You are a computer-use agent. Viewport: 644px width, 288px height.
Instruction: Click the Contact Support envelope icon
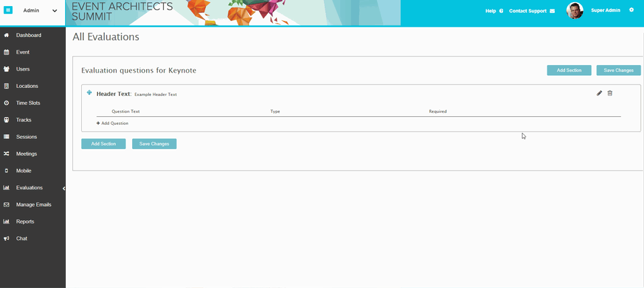(x=552, y=11)
